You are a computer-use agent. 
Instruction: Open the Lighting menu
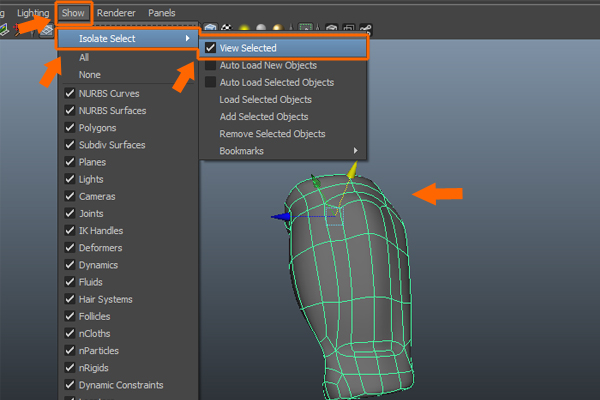pyautogui.click(x=33, y=13)
